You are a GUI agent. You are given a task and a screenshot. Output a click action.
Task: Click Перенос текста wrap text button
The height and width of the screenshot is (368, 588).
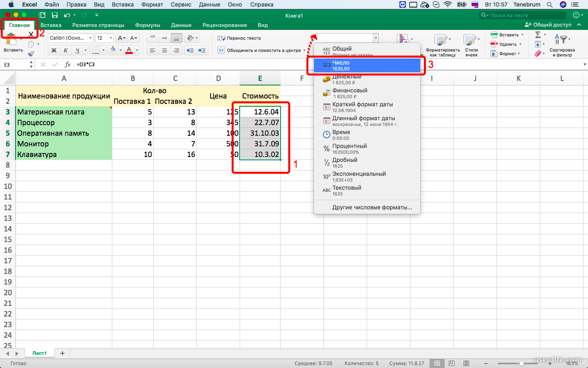239,38
